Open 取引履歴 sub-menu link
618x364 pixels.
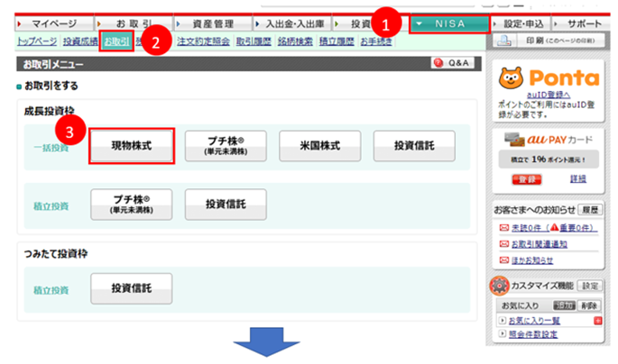(x=254, y=41)
